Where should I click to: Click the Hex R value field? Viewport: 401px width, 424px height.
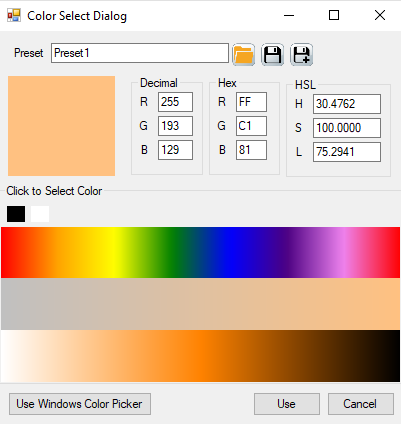tap(251, 102)
